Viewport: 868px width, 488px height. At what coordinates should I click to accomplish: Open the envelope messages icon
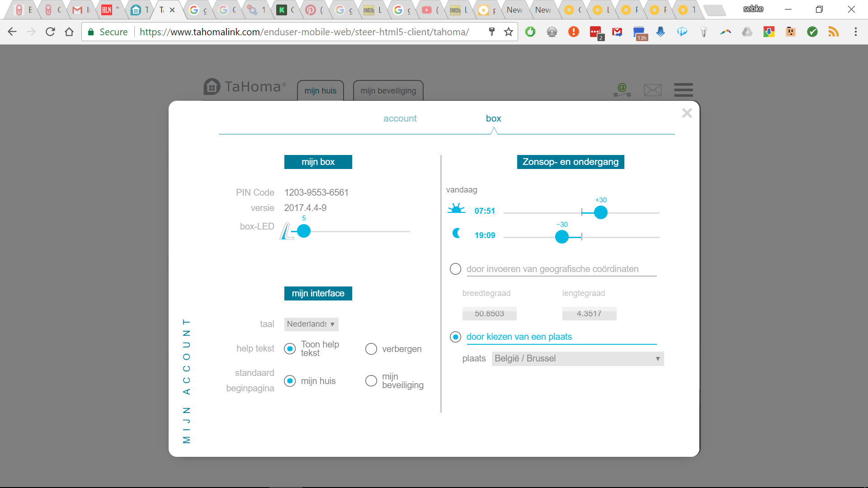click(652, 90)
